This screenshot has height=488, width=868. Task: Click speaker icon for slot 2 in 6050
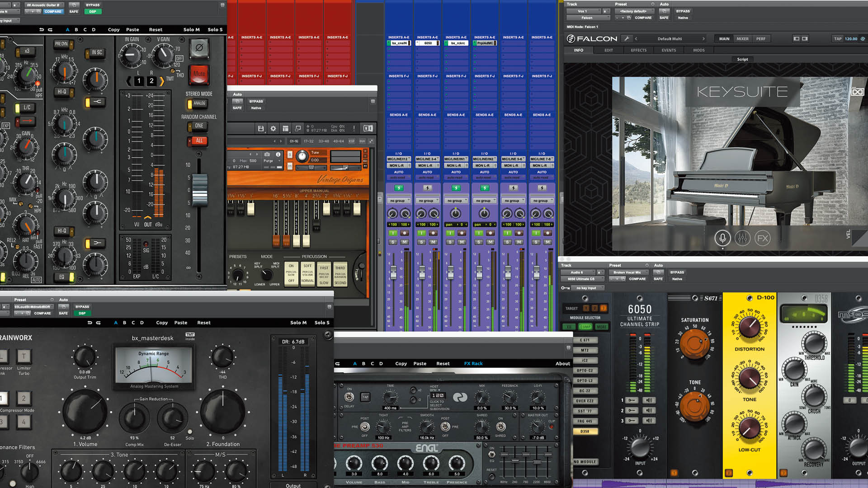click(x=649, y=410)
